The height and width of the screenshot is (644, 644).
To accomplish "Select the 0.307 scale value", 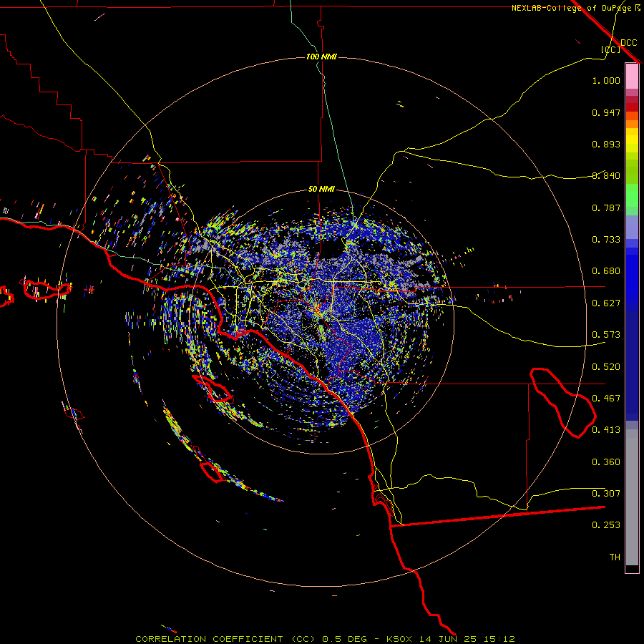I will coord(606,494).
